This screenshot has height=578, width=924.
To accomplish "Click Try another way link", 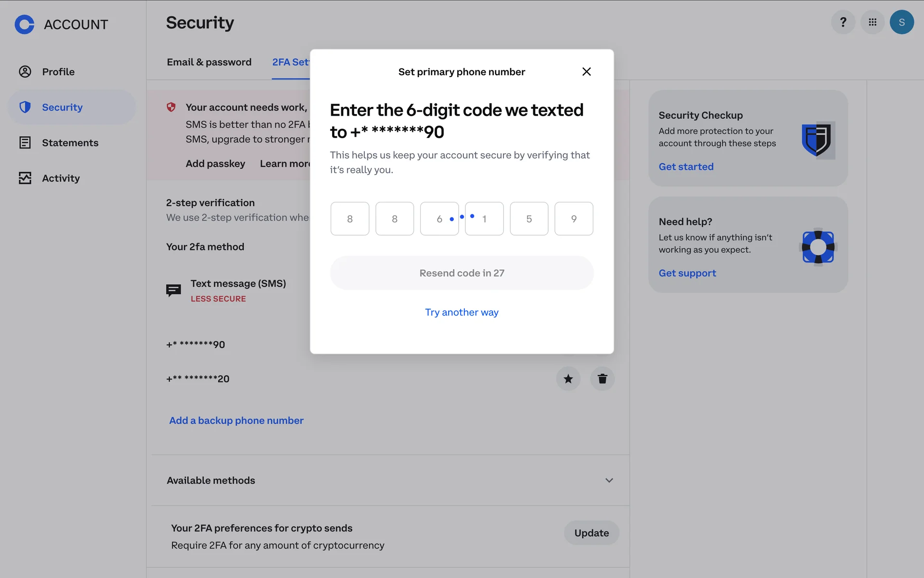I will pos(462,312).
